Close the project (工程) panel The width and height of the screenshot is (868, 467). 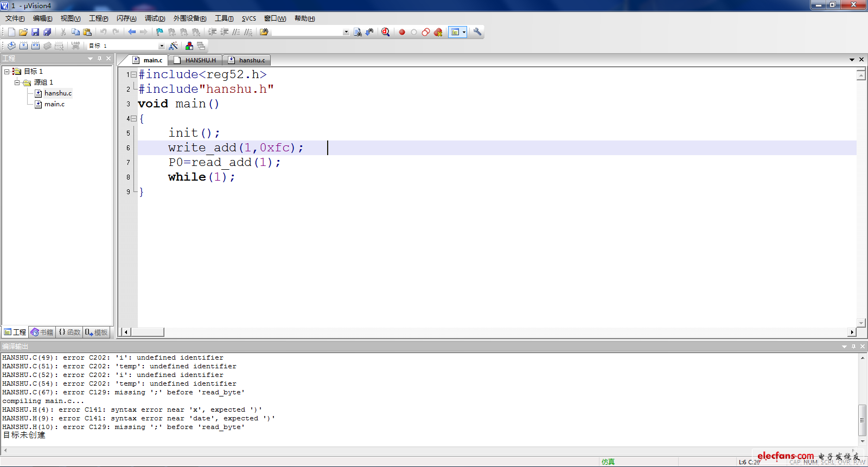tap(108, 59)
